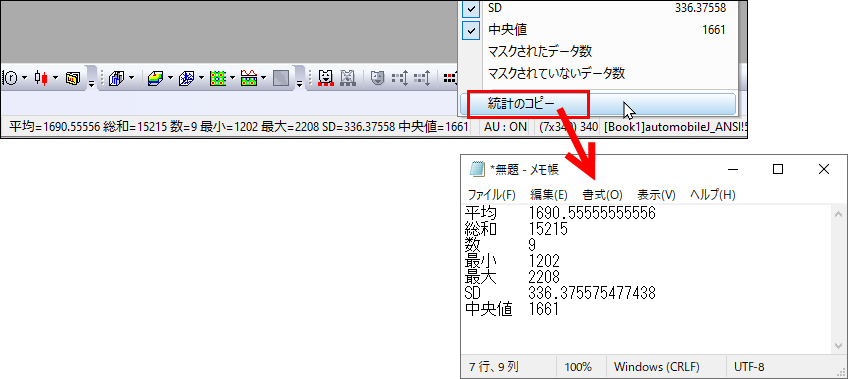848x379 pixels.
Task: Open the ファイル(F) menu in Notepad
Action: point(492,195)
